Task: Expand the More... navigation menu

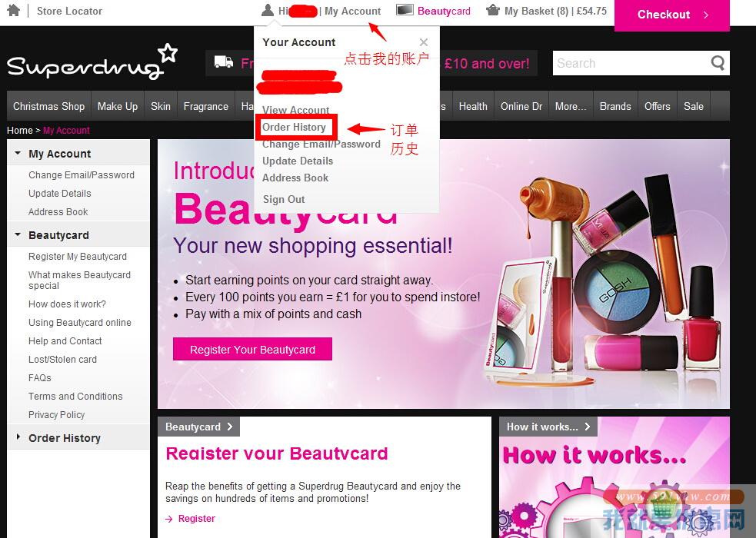Action: [571, 106]
